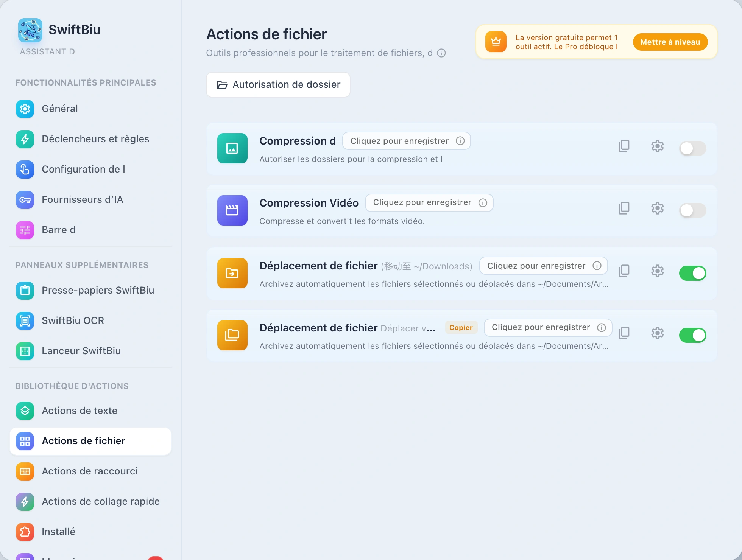
Task: Open the Installé section
Action: [90, 532]
